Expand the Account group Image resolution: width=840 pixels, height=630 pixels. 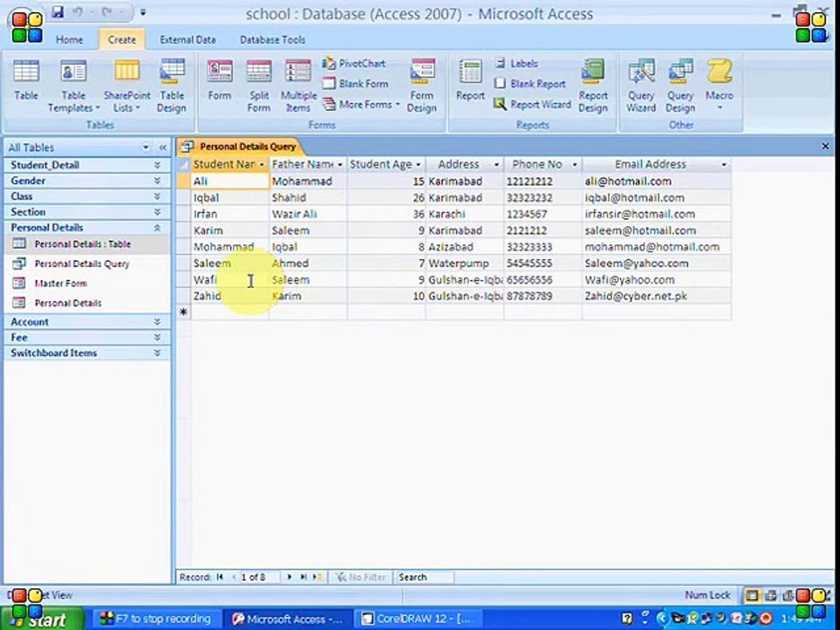[x=157, y=322]
